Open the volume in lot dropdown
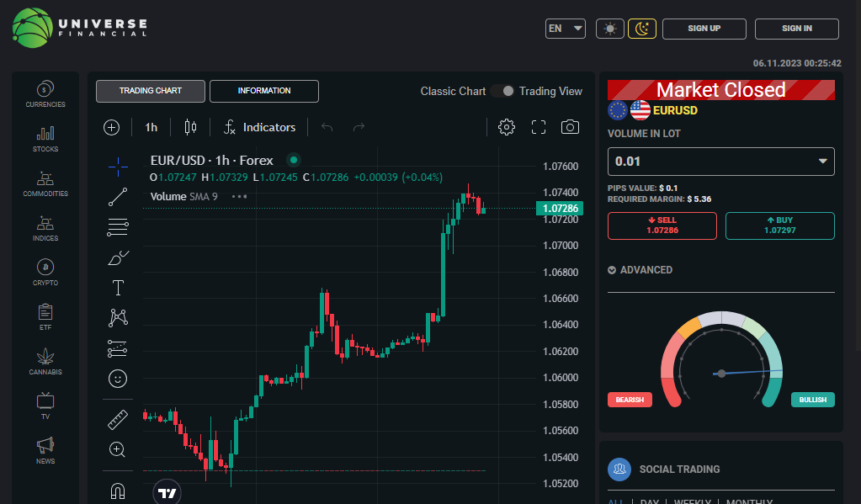The width and height of the screenshot is (861, 504). point(720,162)
